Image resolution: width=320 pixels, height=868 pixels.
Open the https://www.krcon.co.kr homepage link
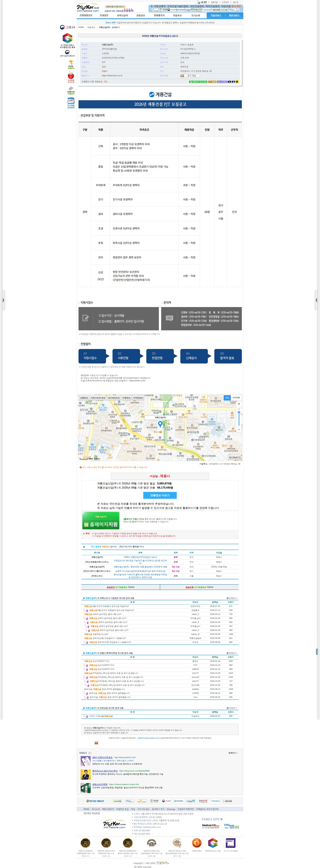pos(112,75)
